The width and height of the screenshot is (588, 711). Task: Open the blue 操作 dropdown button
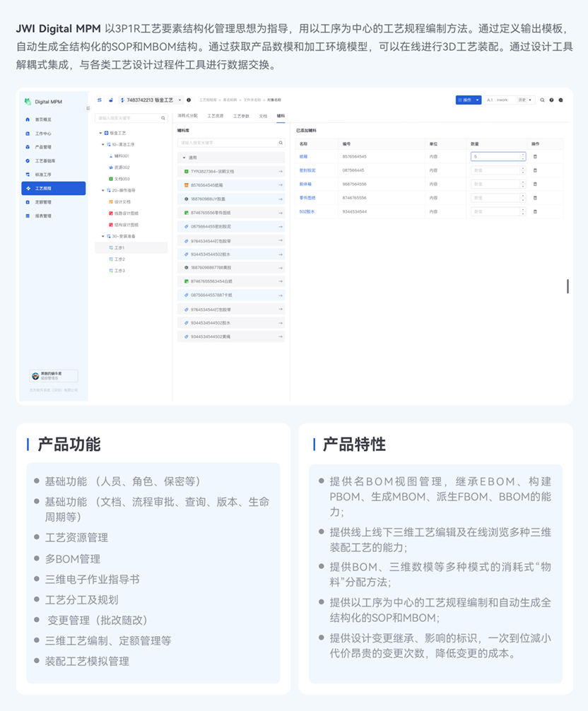tap(469, 100)
